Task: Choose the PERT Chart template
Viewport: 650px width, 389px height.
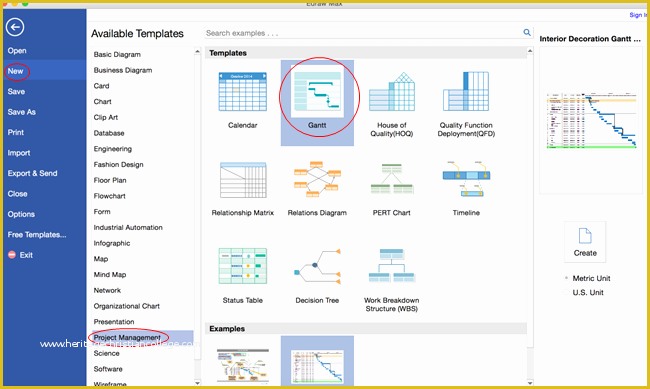Action: click(392, 179)
